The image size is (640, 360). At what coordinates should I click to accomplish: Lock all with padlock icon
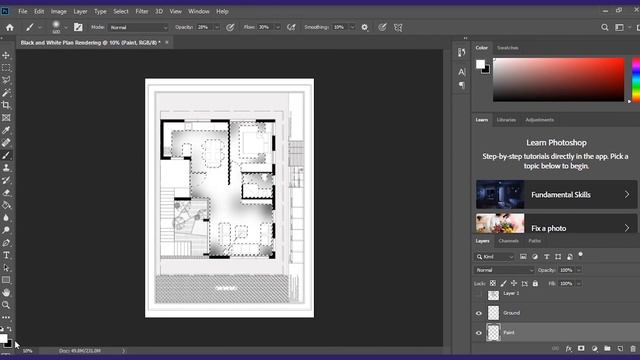point(535,283)
